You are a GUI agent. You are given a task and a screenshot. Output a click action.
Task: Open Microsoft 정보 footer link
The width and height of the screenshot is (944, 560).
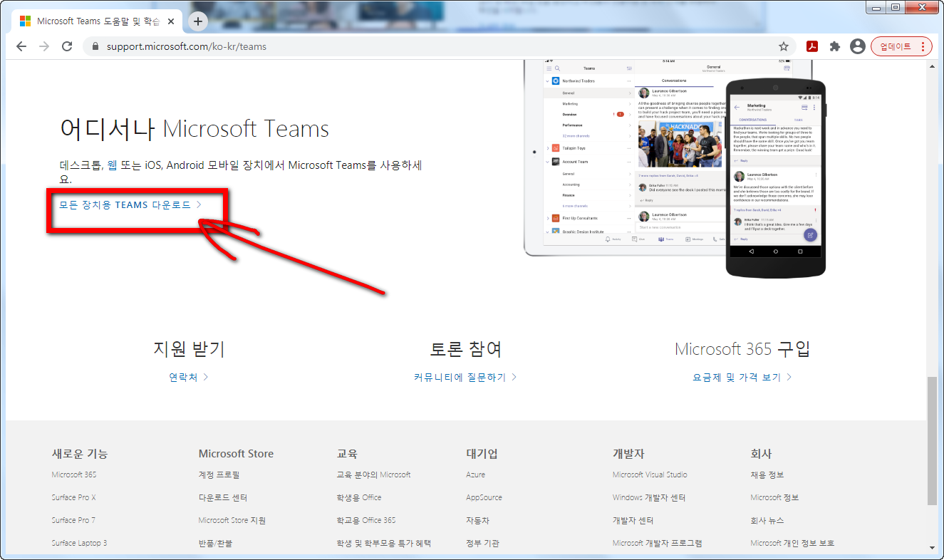[774, 497]
